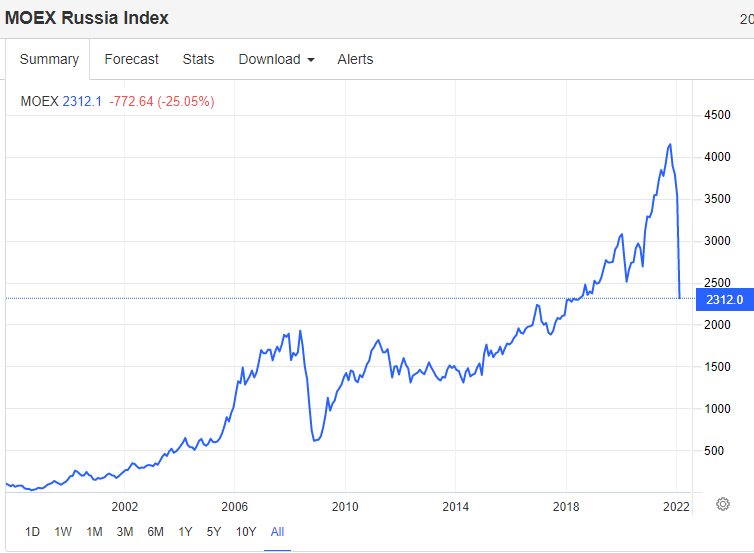
Task: Click the 2002 x-axis label
Action: pos(125,507)
